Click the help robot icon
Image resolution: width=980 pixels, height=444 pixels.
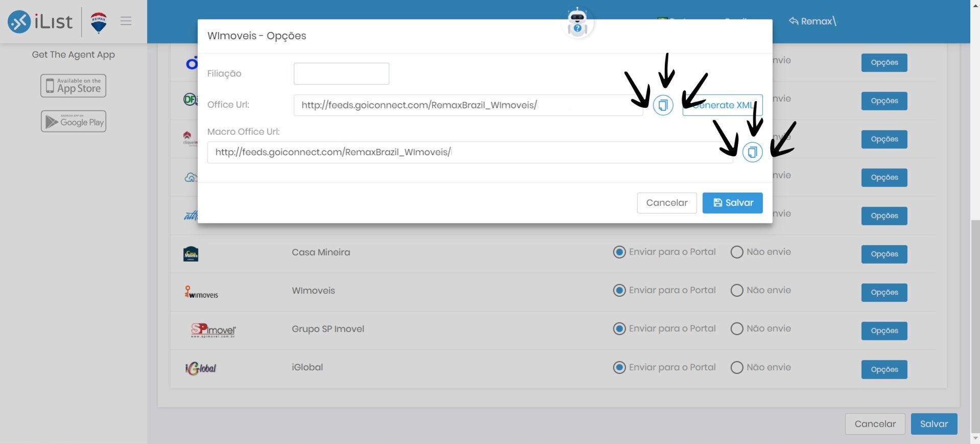click(x=578, y=22)
